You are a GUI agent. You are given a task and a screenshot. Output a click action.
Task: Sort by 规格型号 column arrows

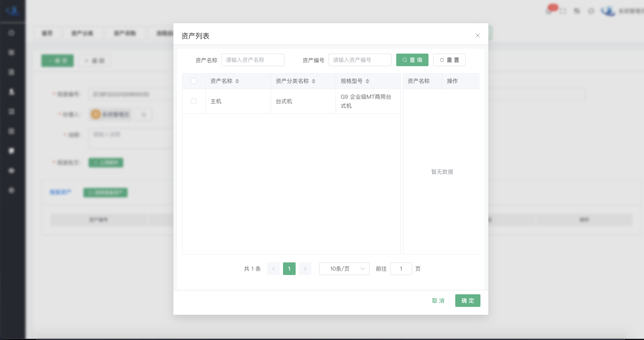(367, 81)
